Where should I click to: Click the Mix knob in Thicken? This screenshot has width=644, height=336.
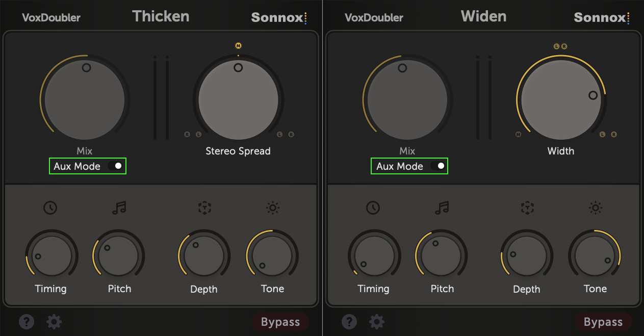click(85, 99)
